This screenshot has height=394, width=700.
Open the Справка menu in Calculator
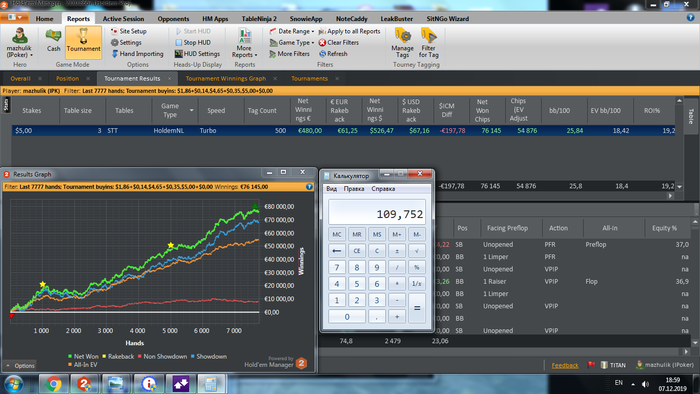(383, 189)
